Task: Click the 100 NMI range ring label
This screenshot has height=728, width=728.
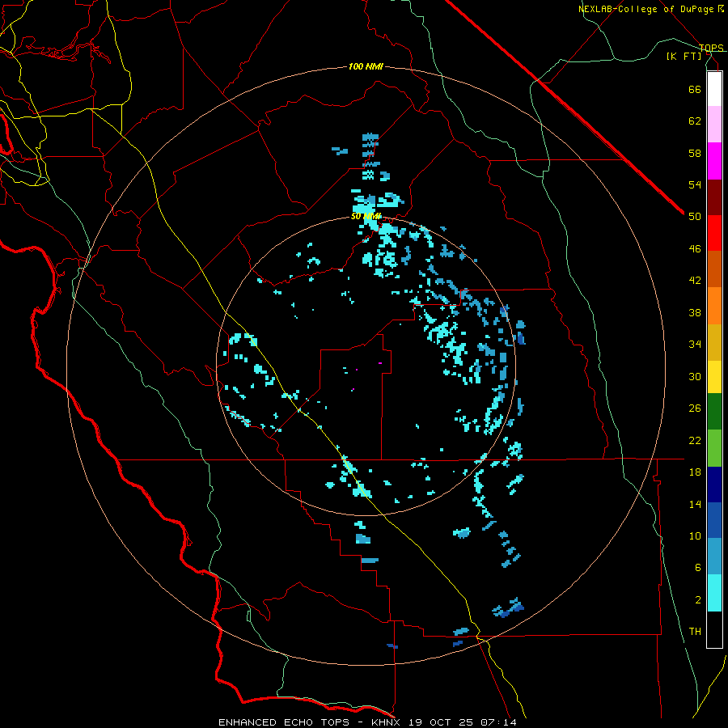Action: coord(366,67)
